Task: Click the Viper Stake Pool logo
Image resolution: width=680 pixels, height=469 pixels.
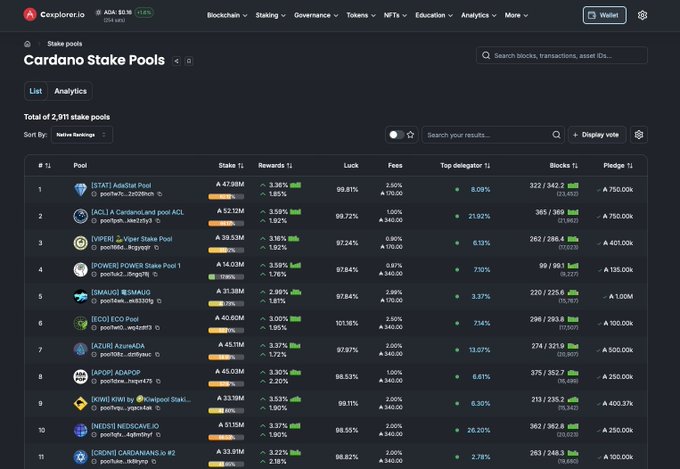Action: (80, 243)
